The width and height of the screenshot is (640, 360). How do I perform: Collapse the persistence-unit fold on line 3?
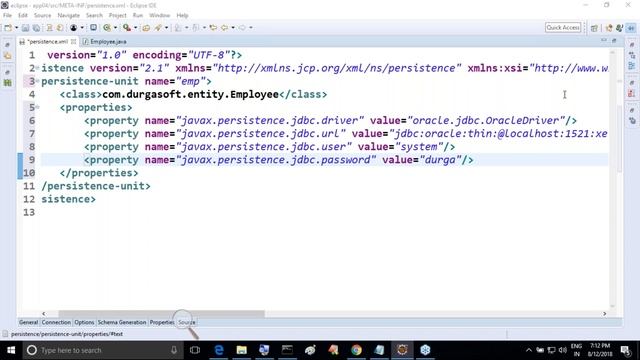[x=38, y=81]
